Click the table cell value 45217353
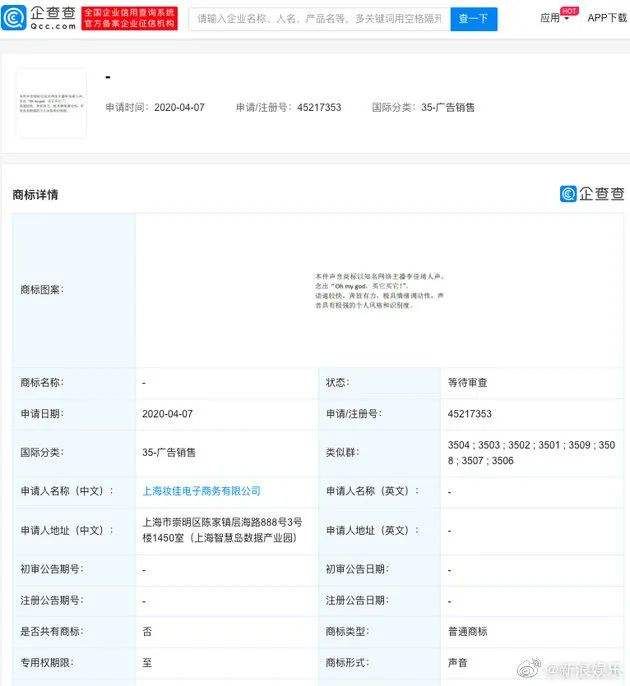 click(469, 414)
